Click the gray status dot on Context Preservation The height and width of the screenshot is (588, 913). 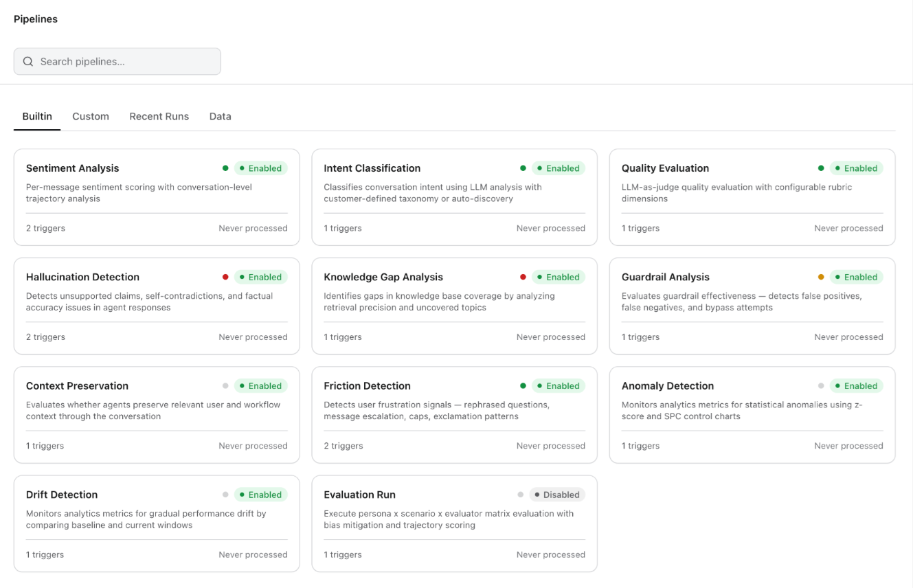(225, 386)
